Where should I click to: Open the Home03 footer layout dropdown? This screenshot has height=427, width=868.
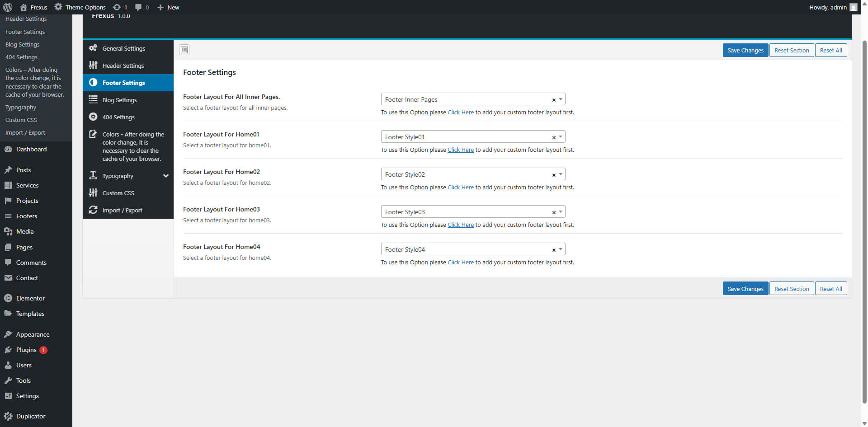pyautogui.click(x=561, y=212)
